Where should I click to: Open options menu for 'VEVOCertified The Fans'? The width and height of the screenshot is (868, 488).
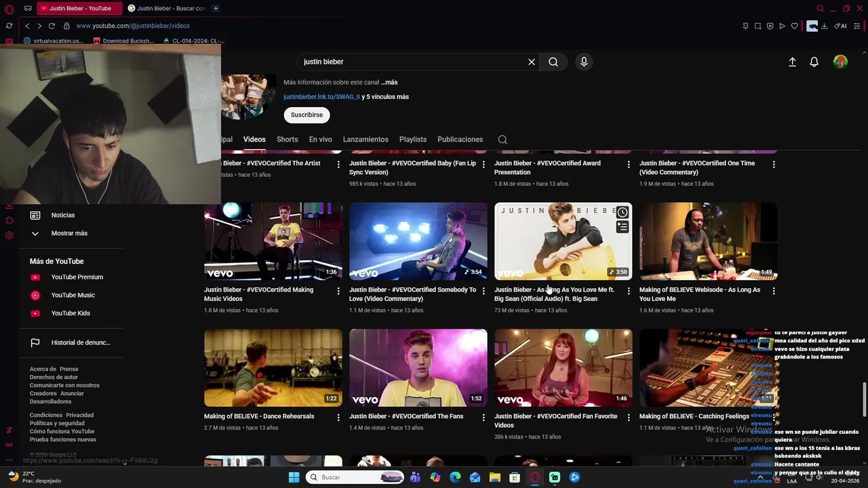click(484, 418)
